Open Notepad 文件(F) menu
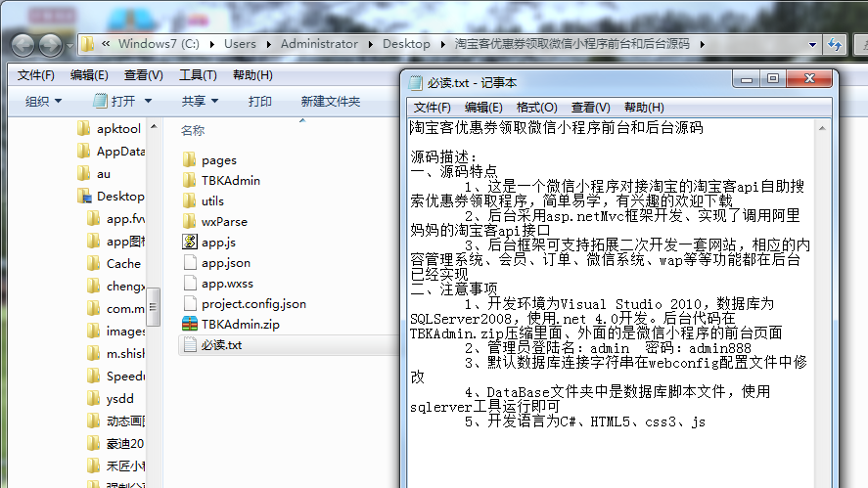868x488 pixels. (x=432, y=108)
